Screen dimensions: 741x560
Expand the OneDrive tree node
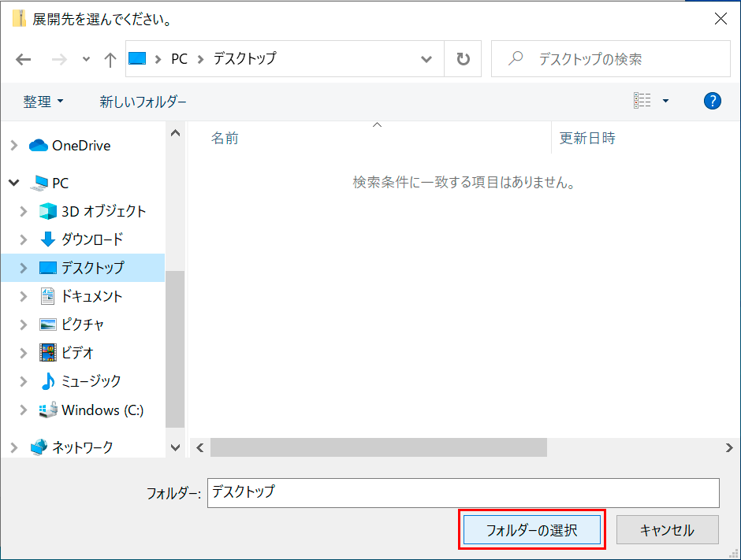[x=14, y=146]
